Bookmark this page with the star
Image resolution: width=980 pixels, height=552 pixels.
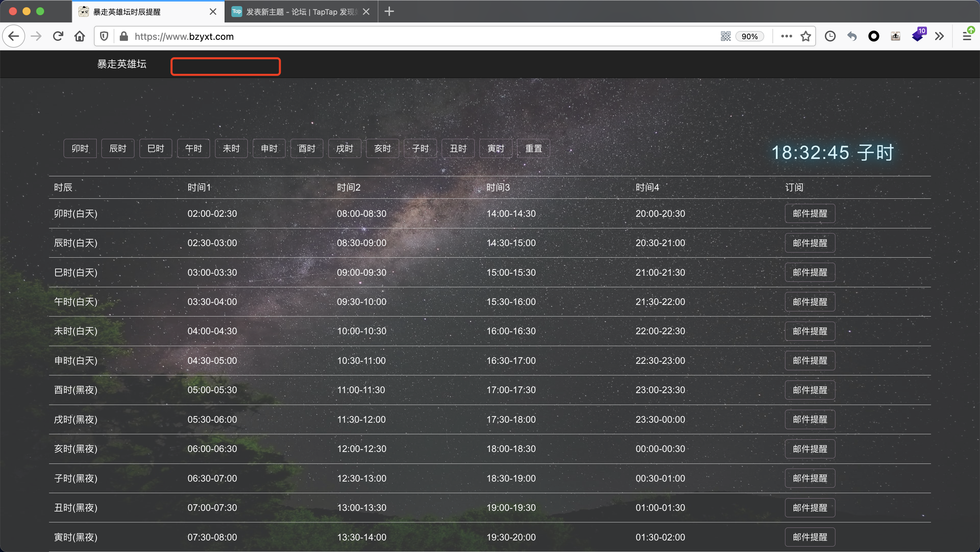805,36
